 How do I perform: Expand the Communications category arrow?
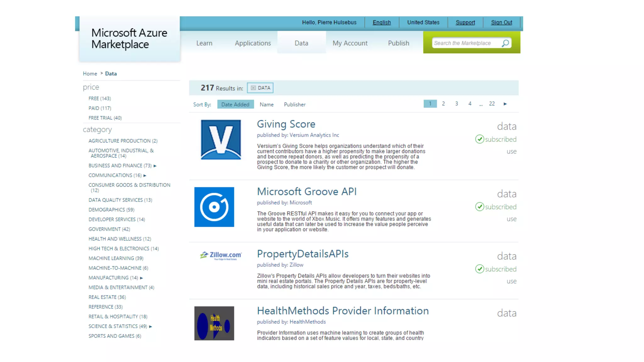click(145, 175)
